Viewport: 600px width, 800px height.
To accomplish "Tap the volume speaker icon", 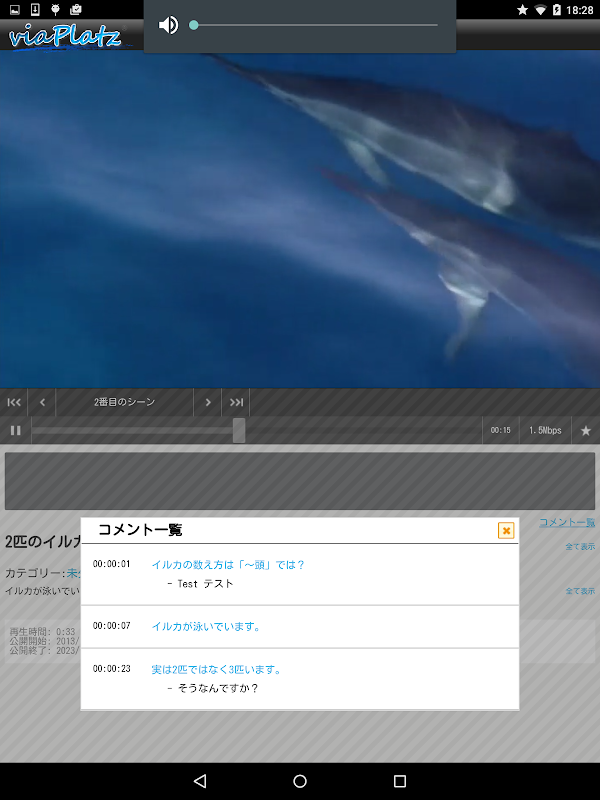I will click(x=168, y=25).
